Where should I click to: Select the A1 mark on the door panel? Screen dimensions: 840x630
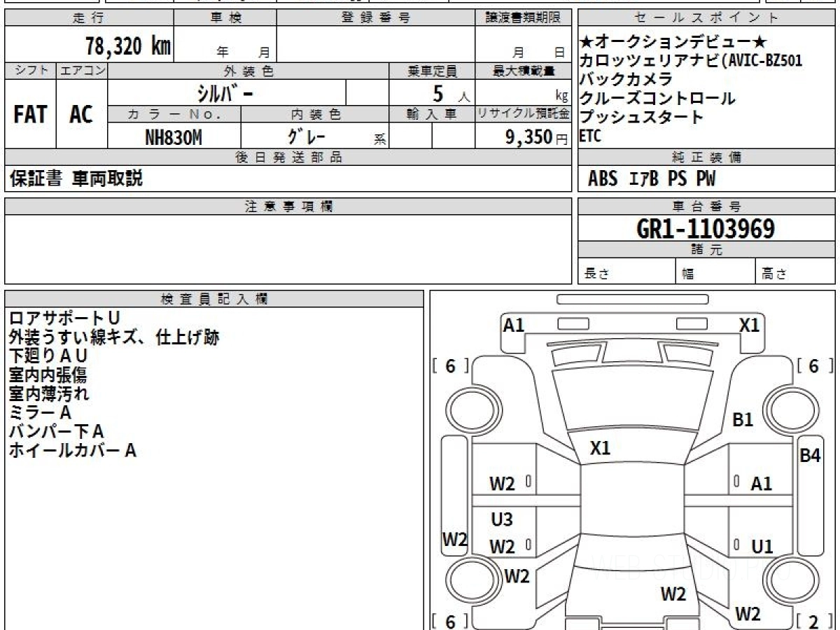tap(761, 483)
